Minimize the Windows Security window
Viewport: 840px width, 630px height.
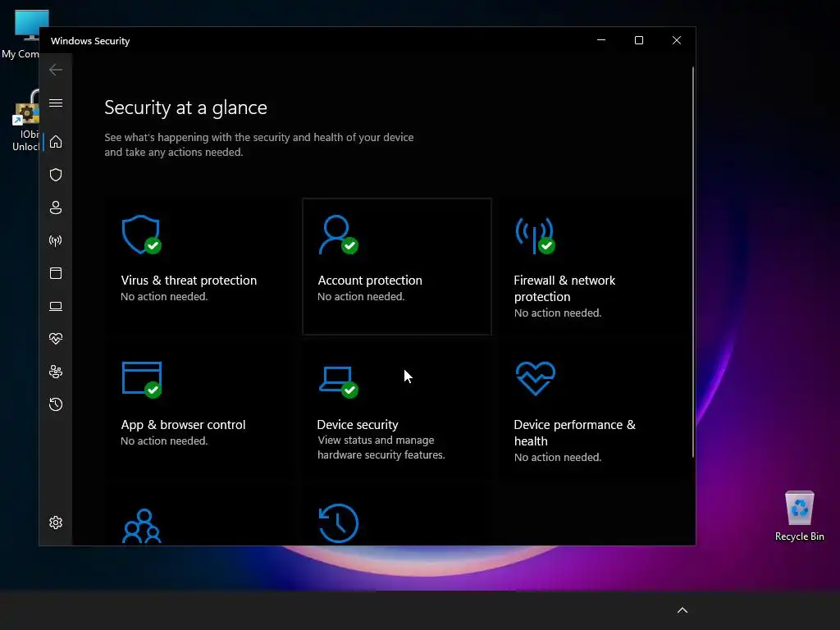[601, 40]
